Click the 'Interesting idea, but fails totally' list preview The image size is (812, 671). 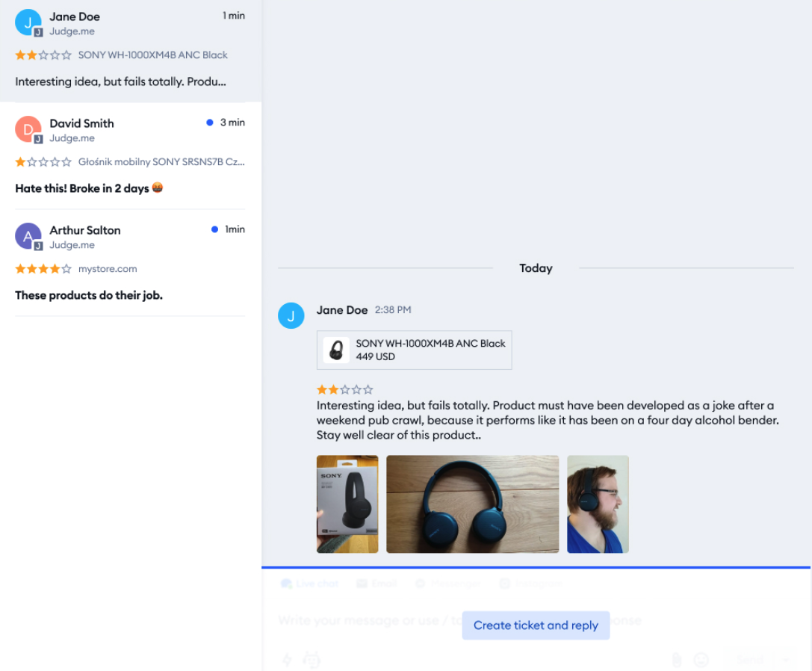[x=121, y=81]
